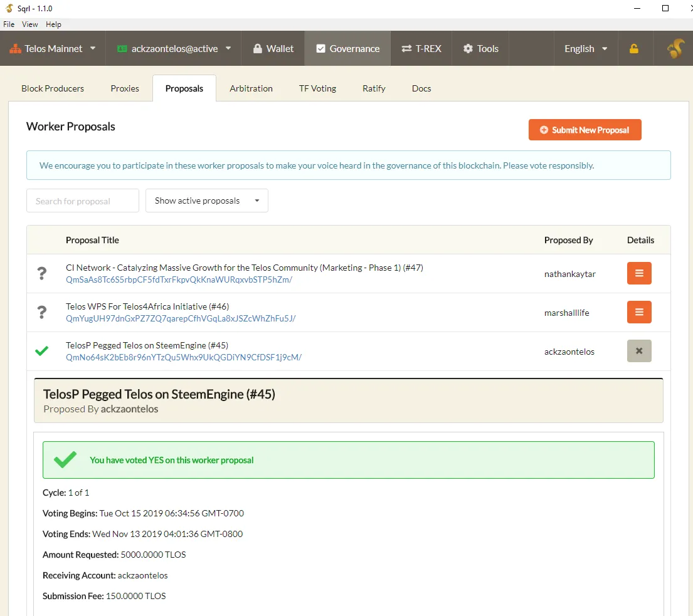The width and height of the screenshot is (693, 616).
Task: Select the Proposals tab
Action: [x=184, y=88]
